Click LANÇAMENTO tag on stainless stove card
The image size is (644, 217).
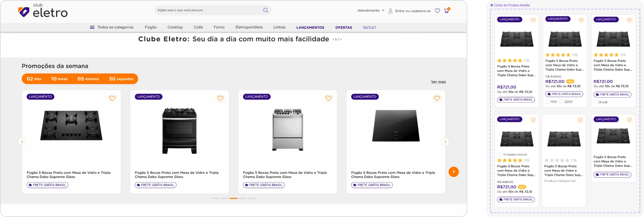[x=257, y=97]
